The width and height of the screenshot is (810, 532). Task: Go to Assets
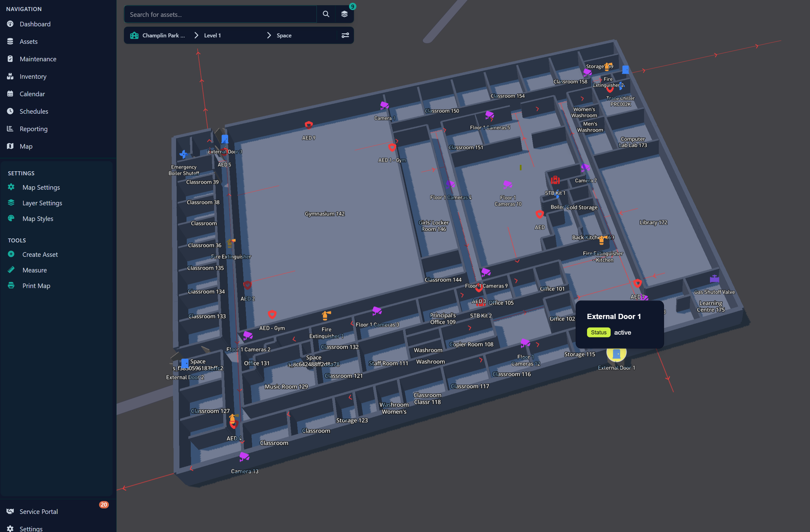click(29, 41)
